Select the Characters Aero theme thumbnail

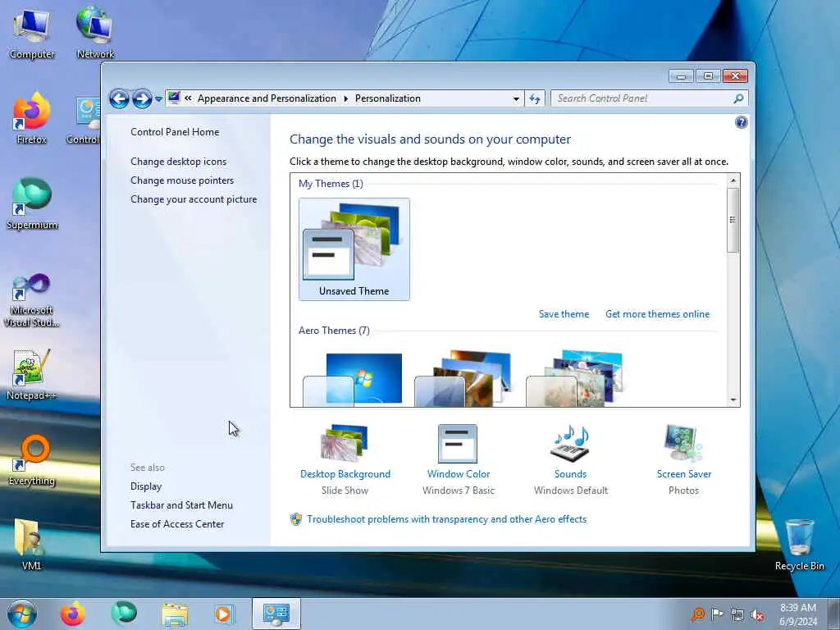point(576,379)
